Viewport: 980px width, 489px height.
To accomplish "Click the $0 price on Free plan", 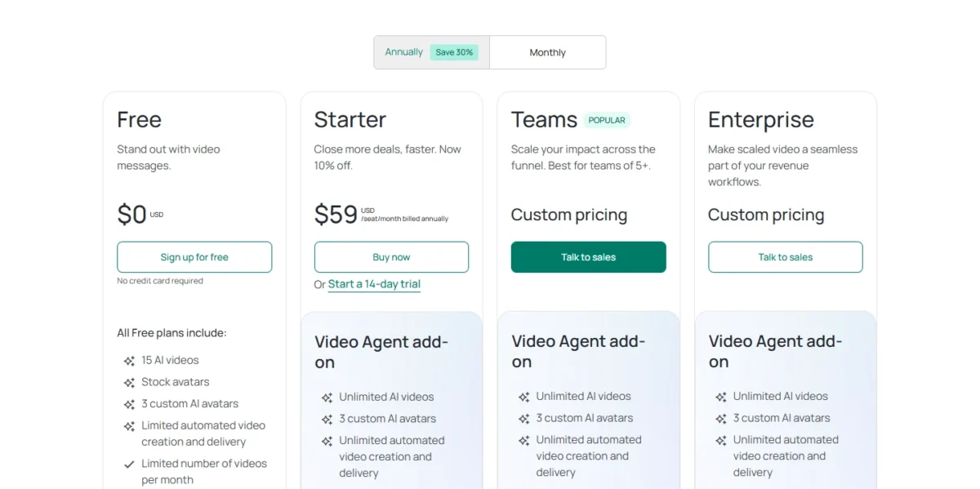I will point(132,215).
